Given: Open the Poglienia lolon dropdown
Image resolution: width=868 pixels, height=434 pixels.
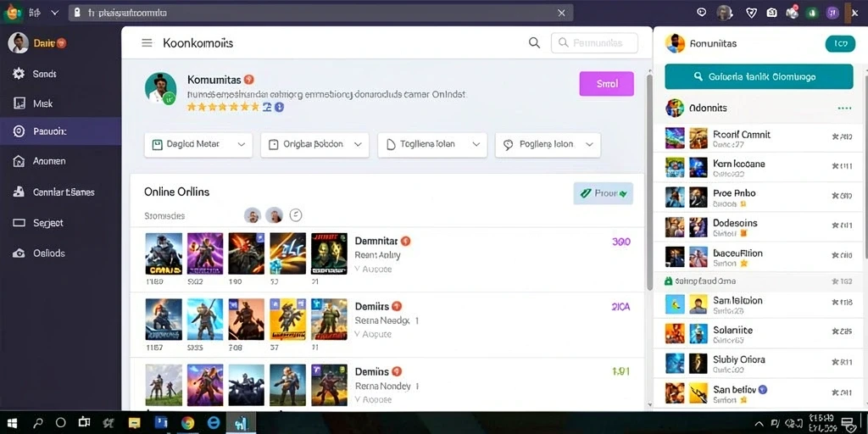Looking at the screenshot, I should [548, 144].
